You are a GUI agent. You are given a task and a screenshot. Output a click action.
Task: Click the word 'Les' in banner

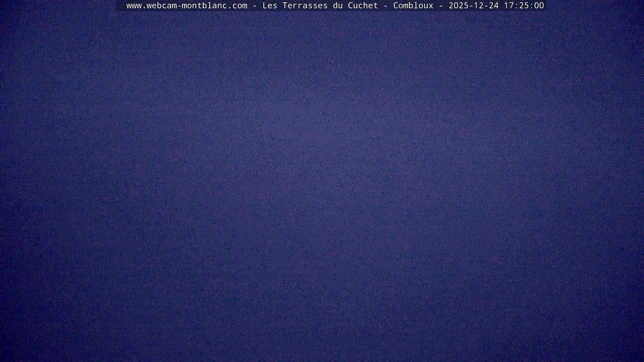coord(270,6)
